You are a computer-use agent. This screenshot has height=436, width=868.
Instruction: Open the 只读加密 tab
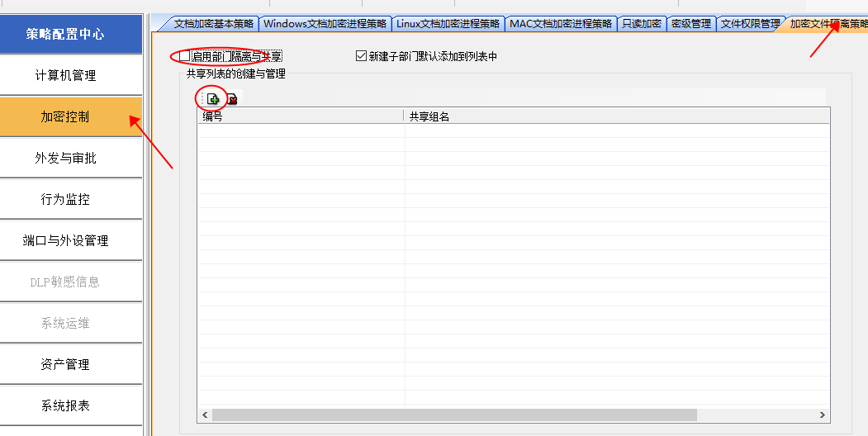(642, 23)
